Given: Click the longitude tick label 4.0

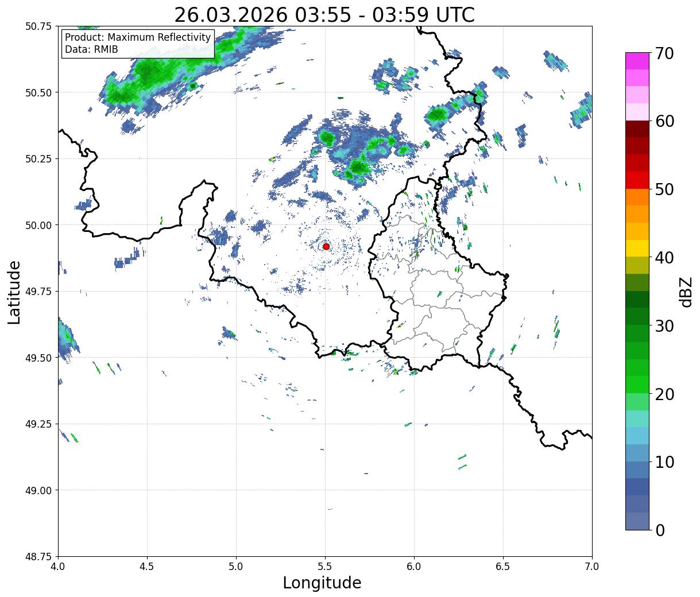Looking at the screenshot, I should coord(58,566).
